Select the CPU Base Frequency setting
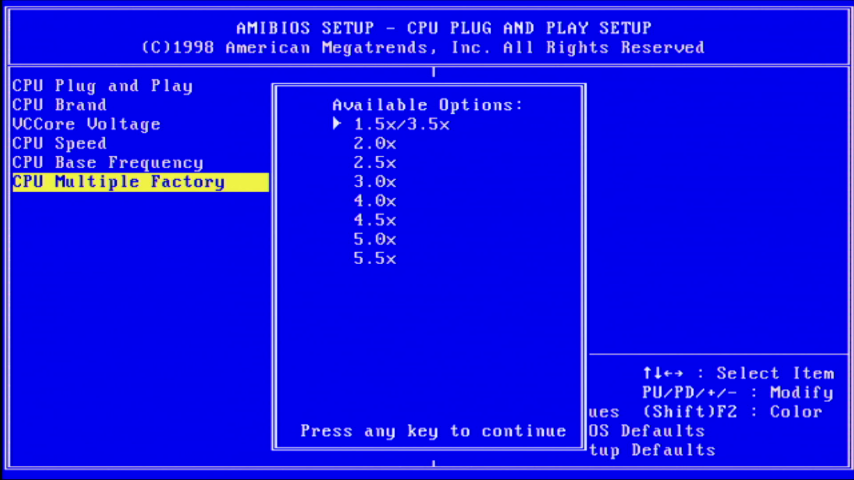 (107, 162)
